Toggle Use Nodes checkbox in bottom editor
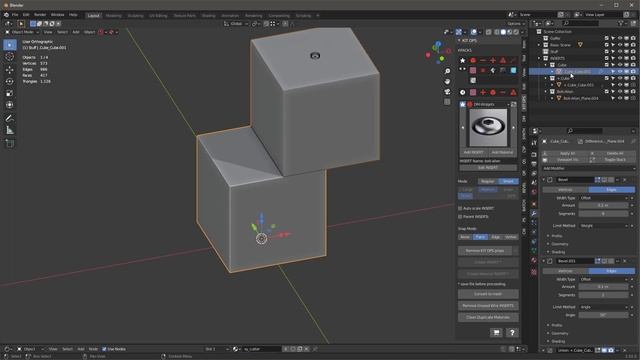640x360 pixels. pos(104,349)
